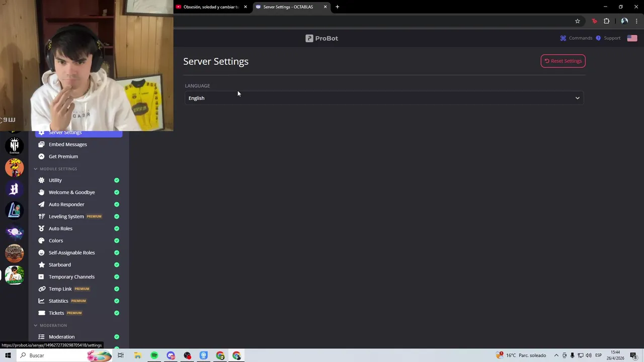Click the Reset Settings button
The width and height of the screenshot is (644, 362).
563,61
